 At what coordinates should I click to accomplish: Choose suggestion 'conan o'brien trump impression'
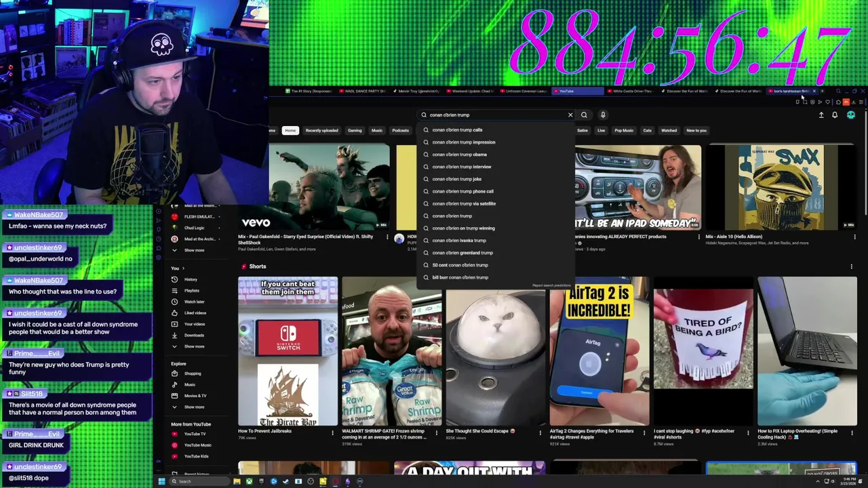tap(496, 142)
